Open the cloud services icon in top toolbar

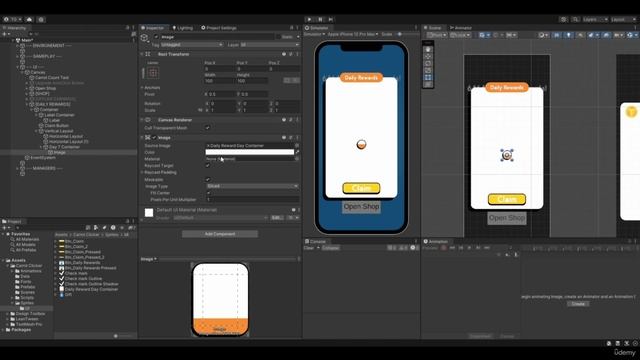click(x=29, y=19)
